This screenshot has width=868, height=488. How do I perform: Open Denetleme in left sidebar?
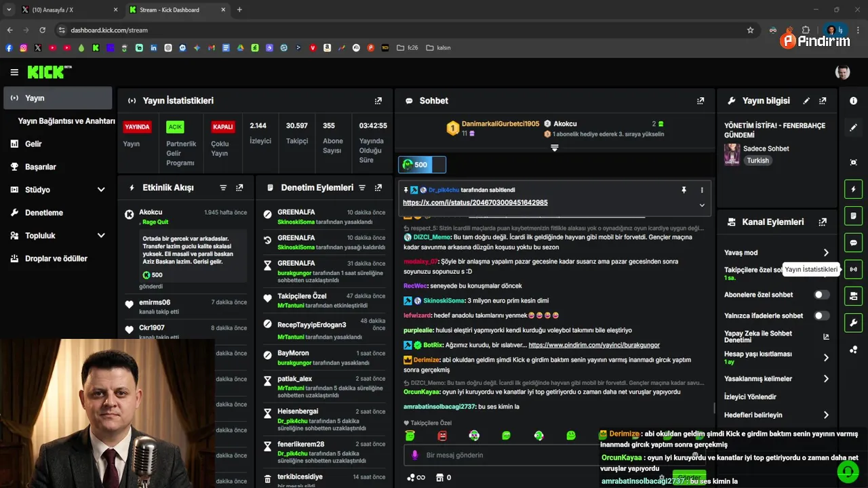click(x=58, y=212)
